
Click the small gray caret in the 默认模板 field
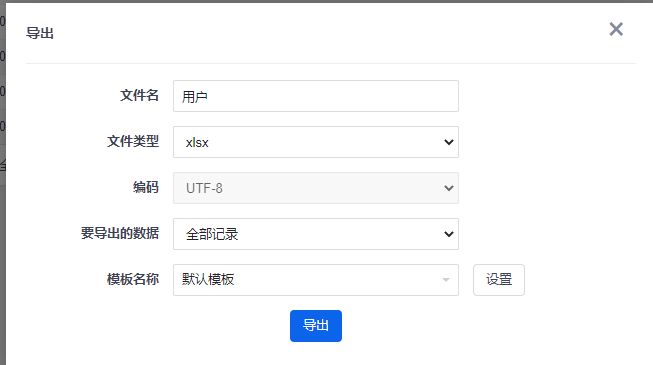(x=446, y=280)
